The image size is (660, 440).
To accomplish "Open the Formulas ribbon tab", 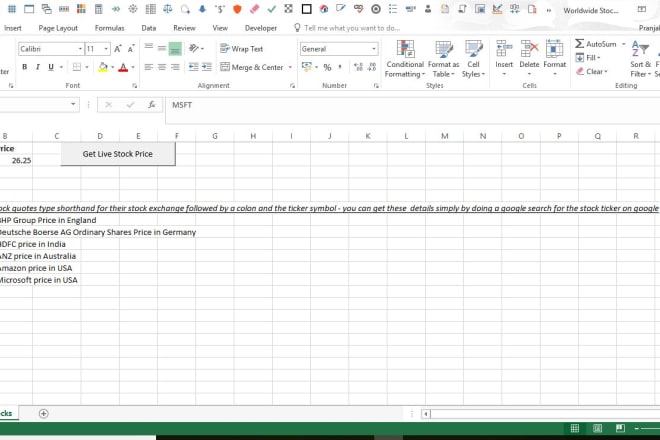I will [x=109, y=28].
